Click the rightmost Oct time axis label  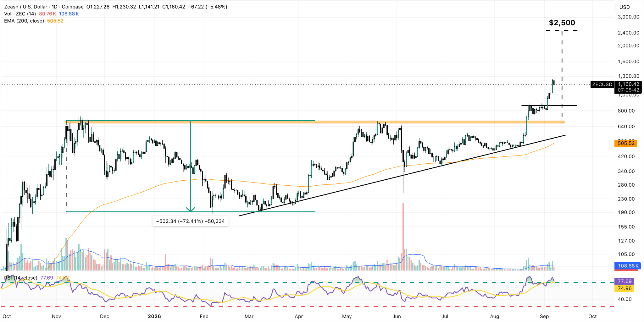tap(592, 316)
